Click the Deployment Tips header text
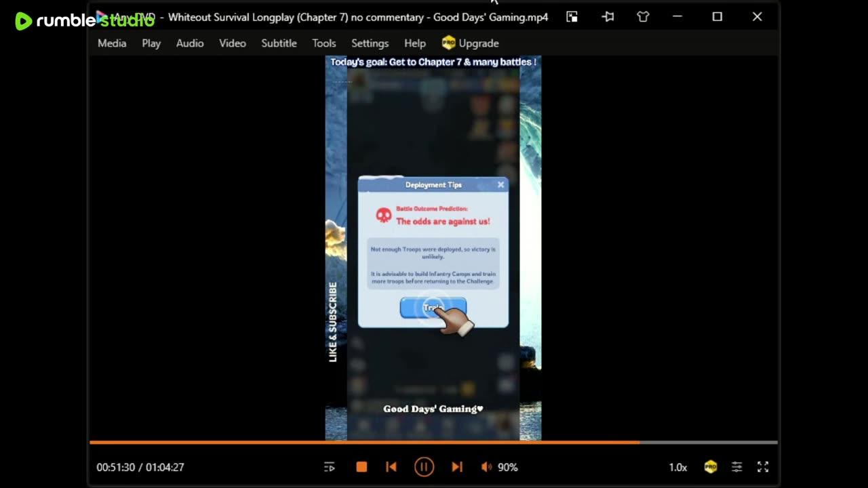 click(x=433, y=185)
